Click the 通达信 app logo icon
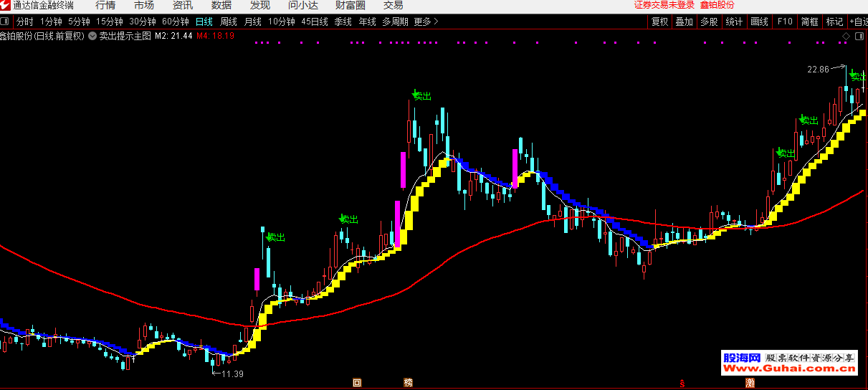868x390 pixels. 6,5
